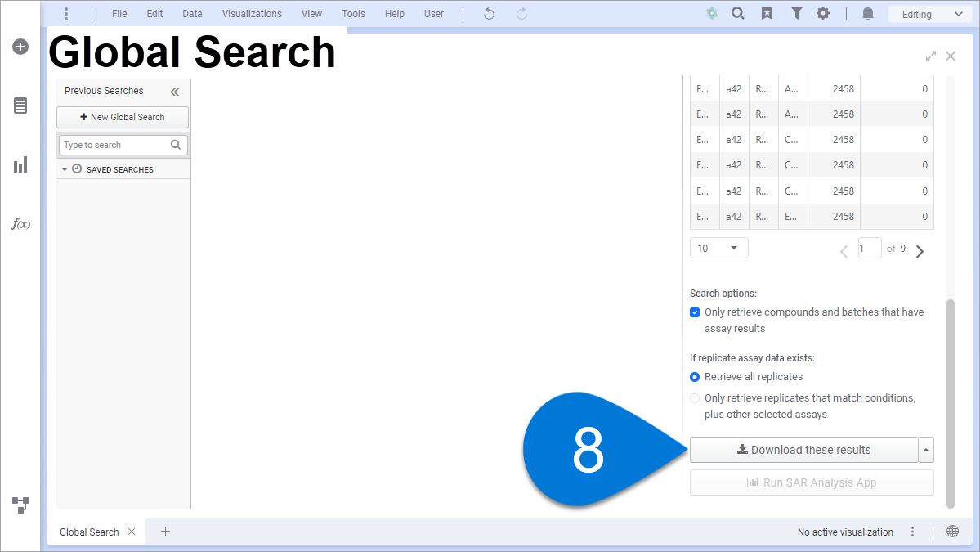Open the File menu

coord(119,14)
